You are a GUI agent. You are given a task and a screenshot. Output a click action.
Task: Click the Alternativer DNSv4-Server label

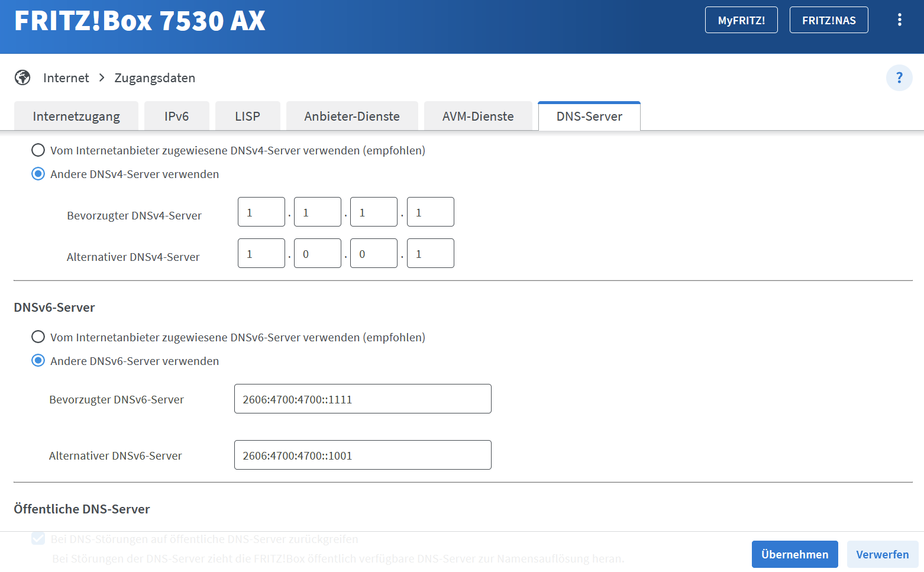(133, 257)
